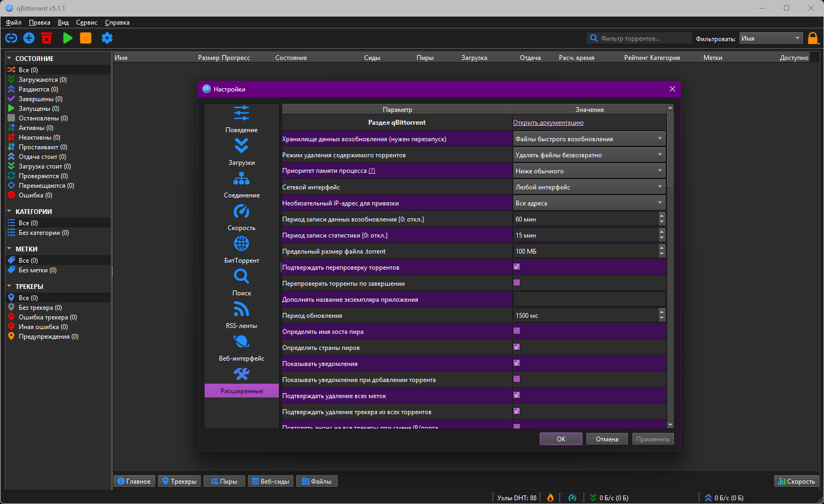Open the Сервис menu
Screen dimensions: 824x504
[x=87, y=22]
